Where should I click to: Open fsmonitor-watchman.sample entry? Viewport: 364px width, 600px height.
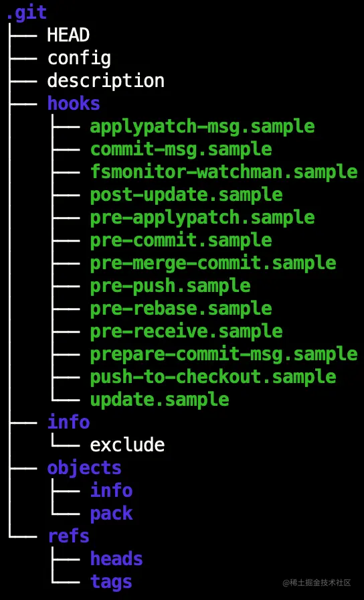(x=223, y=172)
